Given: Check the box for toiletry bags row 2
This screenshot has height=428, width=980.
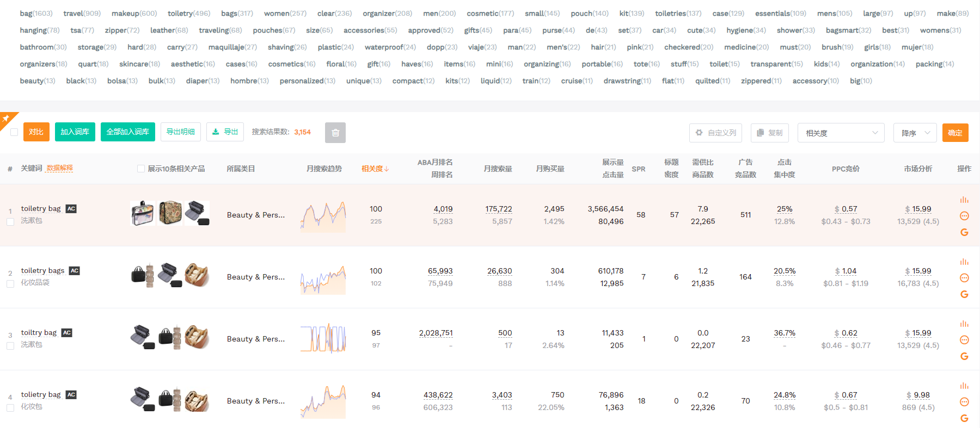Looking at the screenshot, I should (10, 284).
